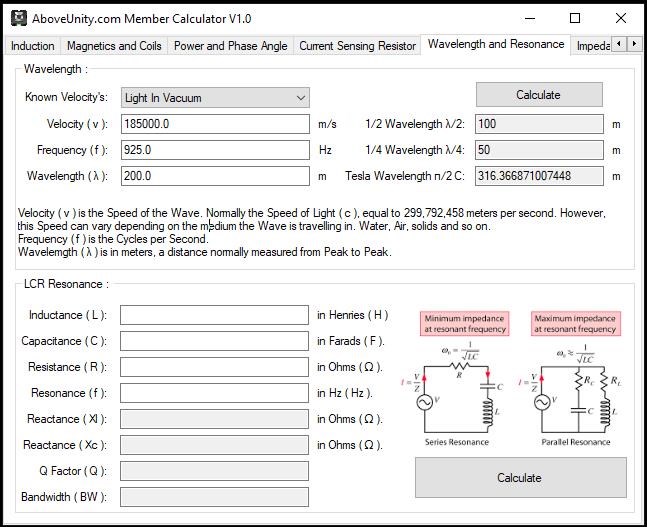
Task: Click the 'in Hz ( Hz ).' unit label
Action: (345, 393)
